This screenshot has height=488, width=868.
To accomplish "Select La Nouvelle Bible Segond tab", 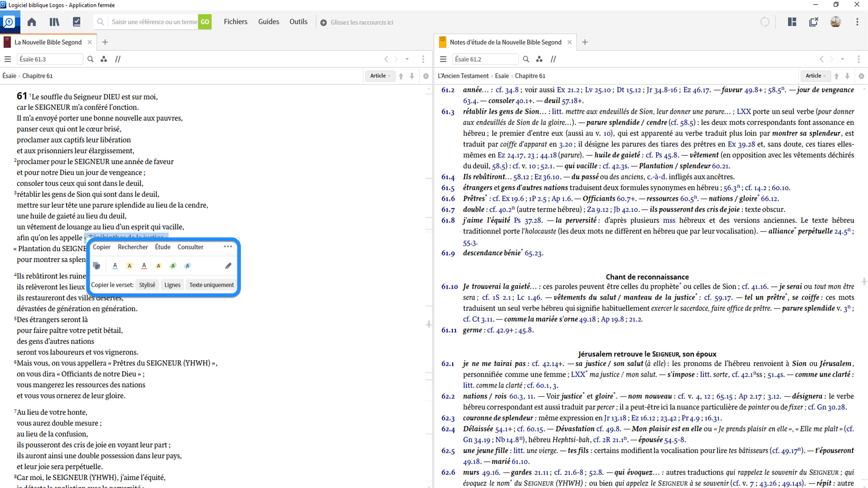I will click(x=48, y=42).
